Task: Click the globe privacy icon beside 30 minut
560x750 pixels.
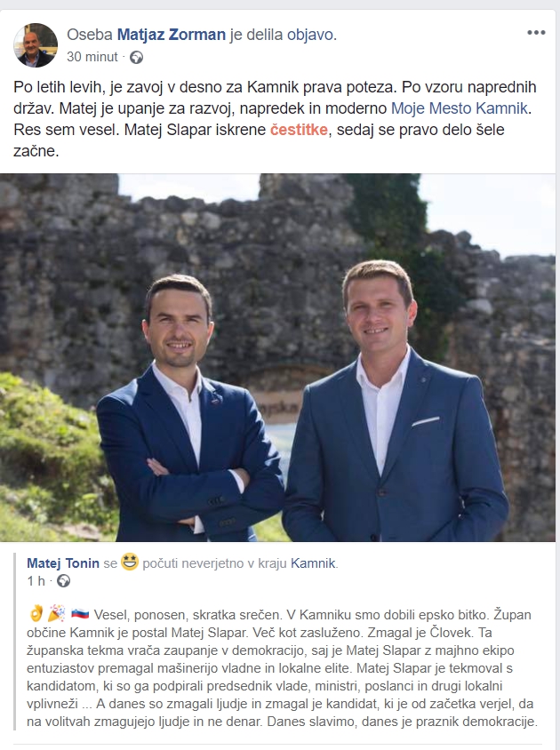Action: 136,58
